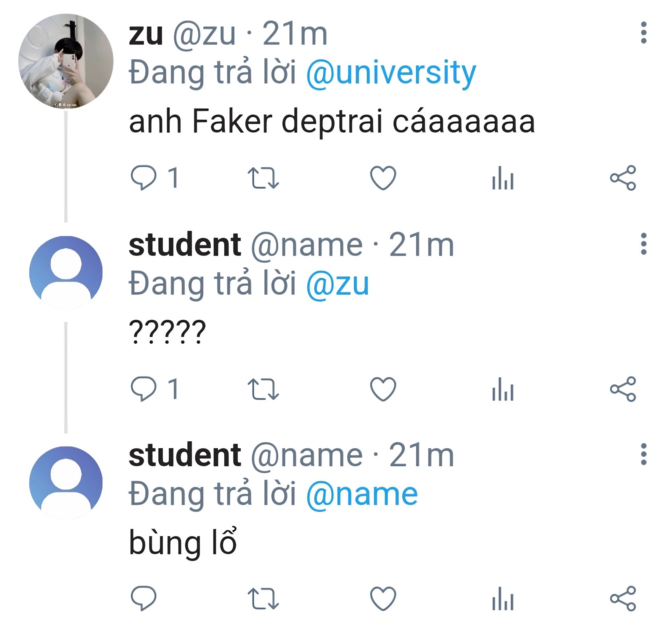Open more options on '?????' tweet
The width and height of the screenshot is (672, 624).
coord(643,244)
